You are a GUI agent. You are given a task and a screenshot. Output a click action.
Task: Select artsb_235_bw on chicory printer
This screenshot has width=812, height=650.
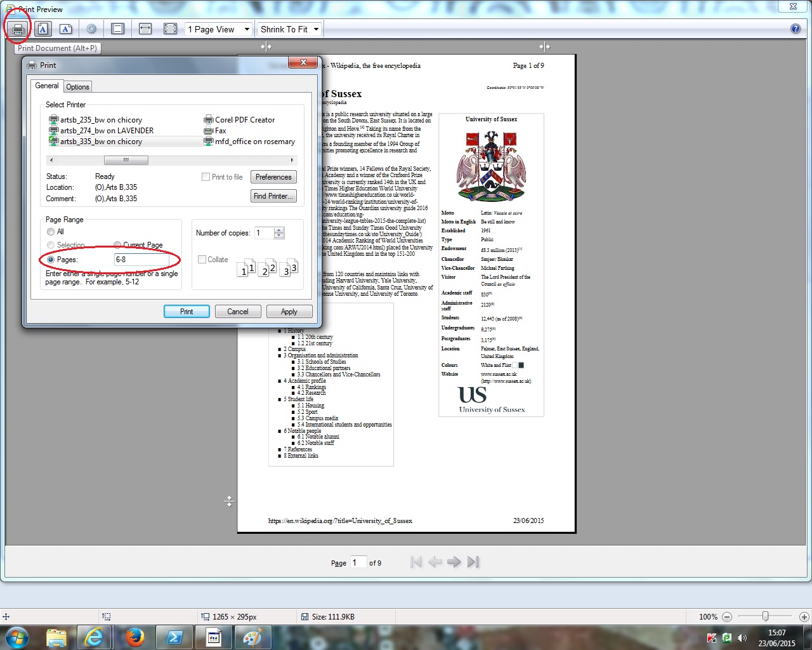(95, 119)
